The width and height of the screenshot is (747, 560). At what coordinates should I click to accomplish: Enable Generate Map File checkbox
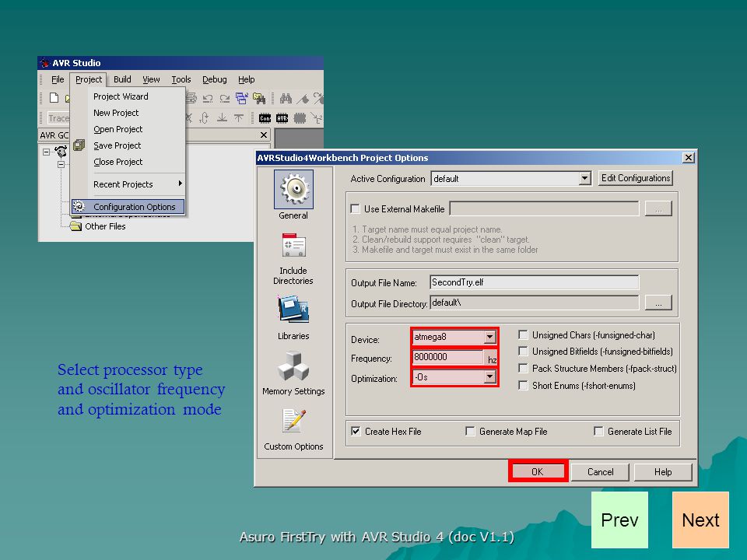470,432
